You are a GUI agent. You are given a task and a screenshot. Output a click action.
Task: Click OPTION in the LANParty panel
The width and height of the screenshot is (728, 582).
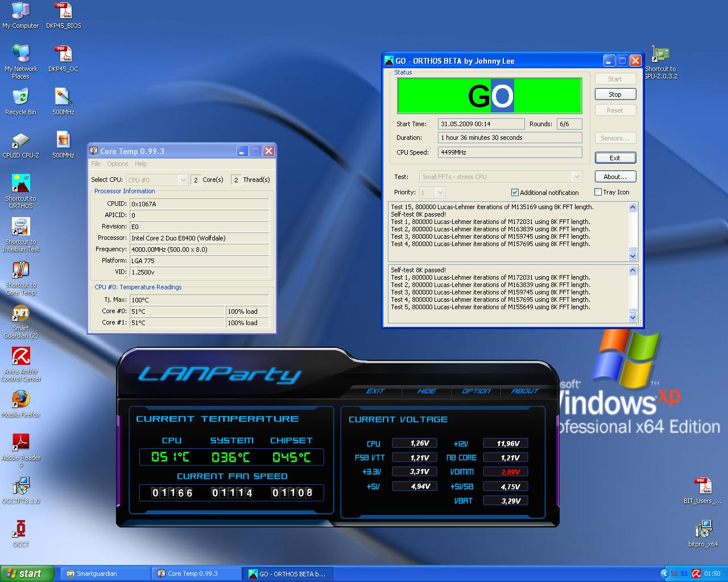[476, 391]
